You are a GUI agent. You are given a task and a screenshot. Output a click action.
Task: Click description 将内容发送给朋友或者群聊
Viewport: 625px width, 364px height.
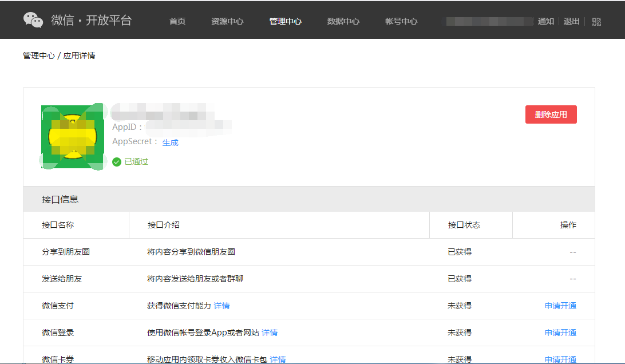point(195,279)
